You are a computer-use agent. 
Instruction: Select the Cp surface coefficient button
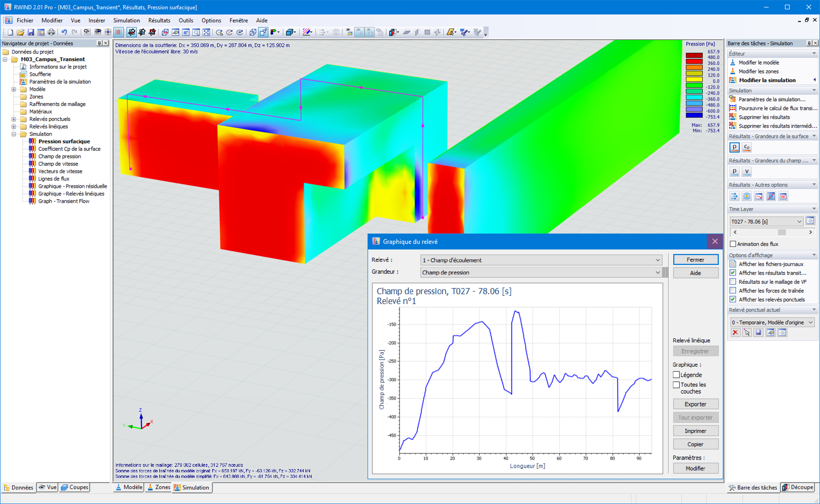(x=747, y=147)
